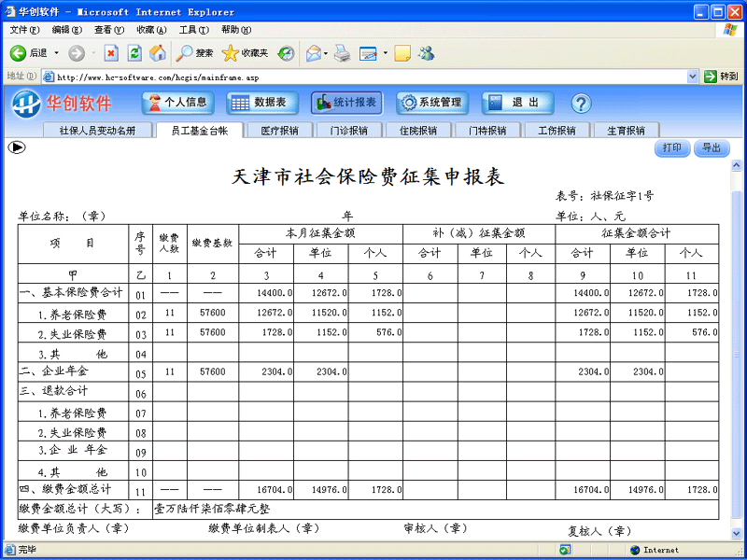This screenshot has width=747, height=560.
Task: Open the Edit tool dropdown arrow
Action: click(385, 53)
